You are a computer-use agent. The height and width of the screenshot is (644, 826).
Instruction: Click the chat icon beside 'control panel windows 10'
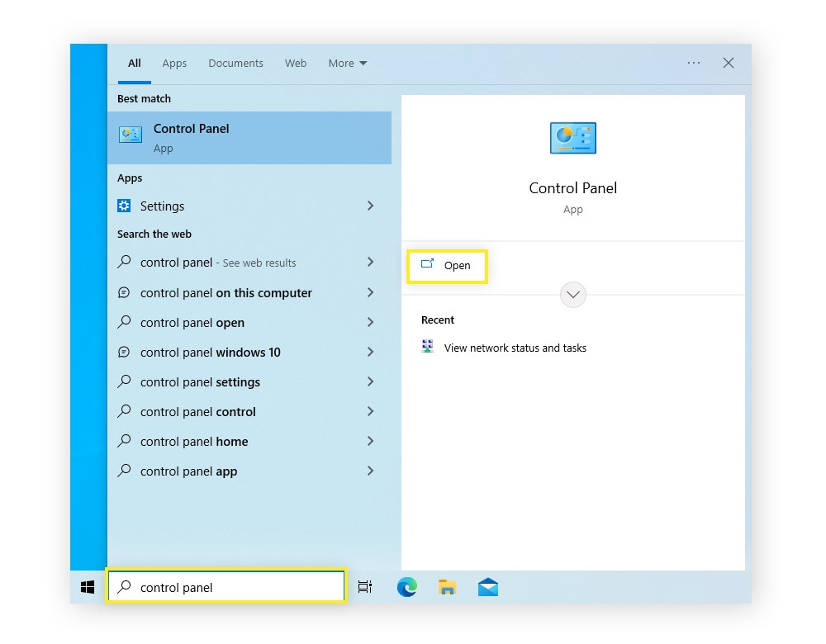point(124,352)
